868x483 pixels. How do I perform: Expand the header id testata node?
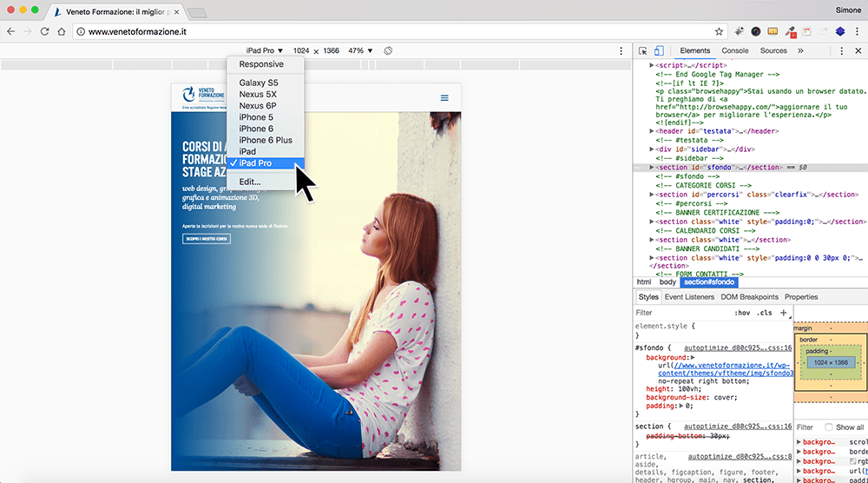652,131
